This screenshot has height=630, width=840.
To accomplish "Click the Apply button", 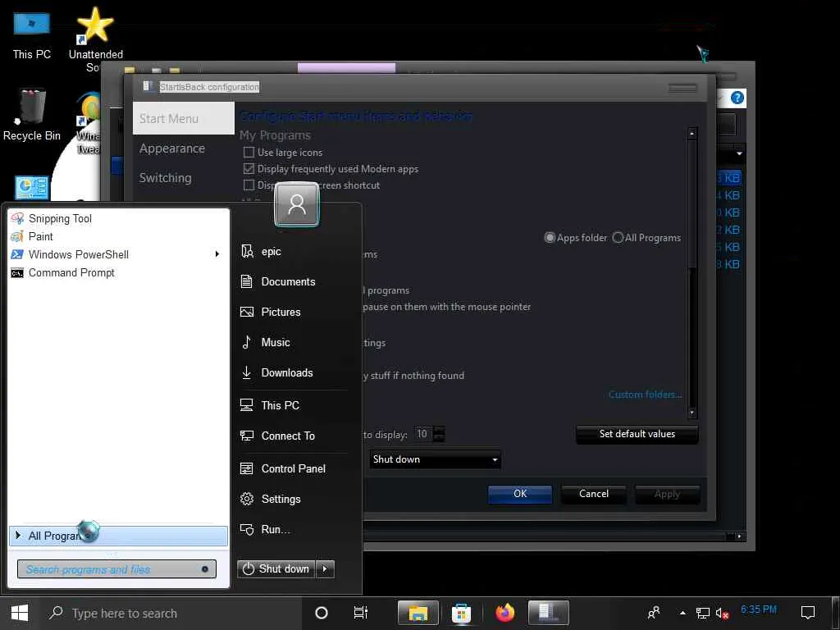I will (x=667, y=494).
